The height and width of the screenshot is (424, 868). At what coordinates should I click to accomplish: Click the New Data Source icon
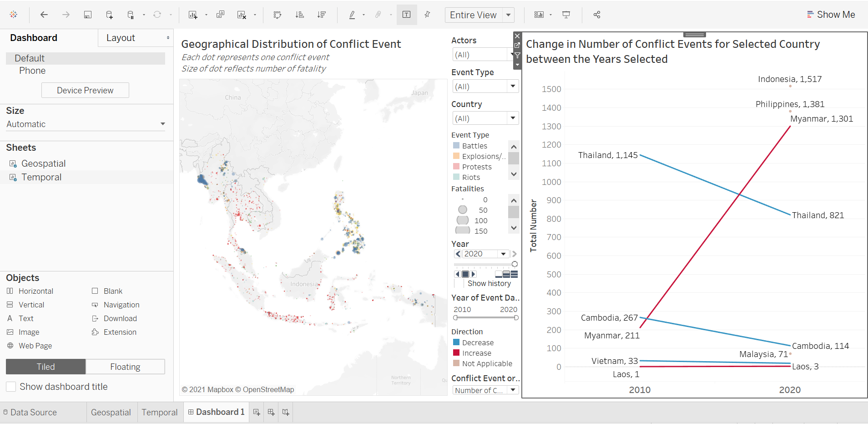pos(109,15)
